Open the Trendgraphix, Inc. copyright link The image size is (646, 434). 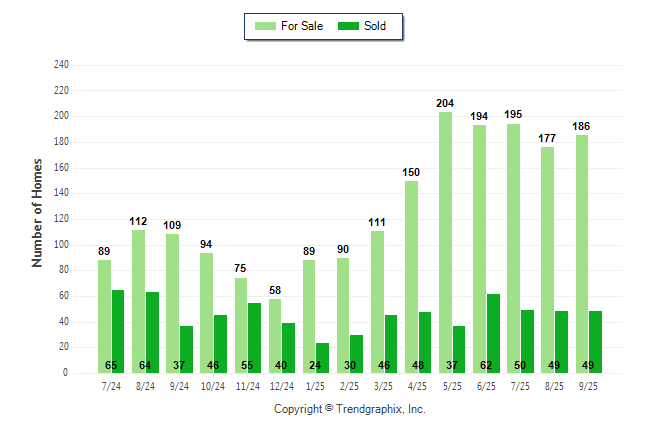pyautogui.click(x=349, y=409)
